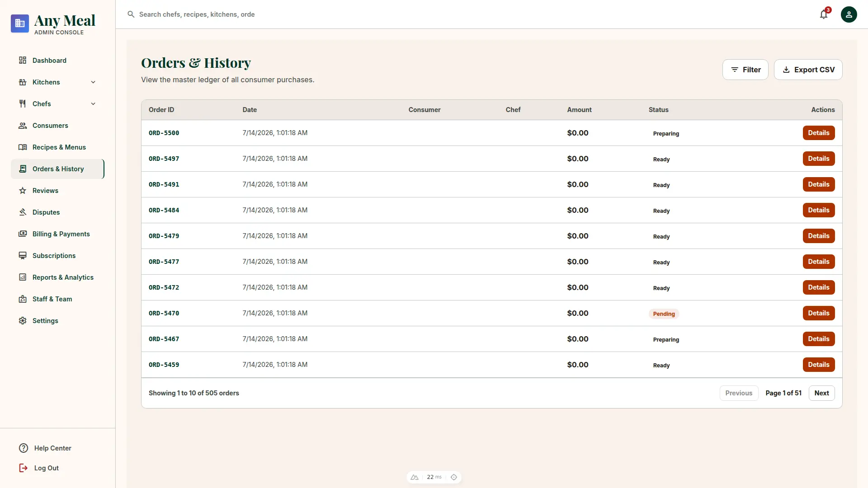Viewport: 868px width, 488px height.
Task: Click the Dashboard grid icon
Action: coord(23,61)
